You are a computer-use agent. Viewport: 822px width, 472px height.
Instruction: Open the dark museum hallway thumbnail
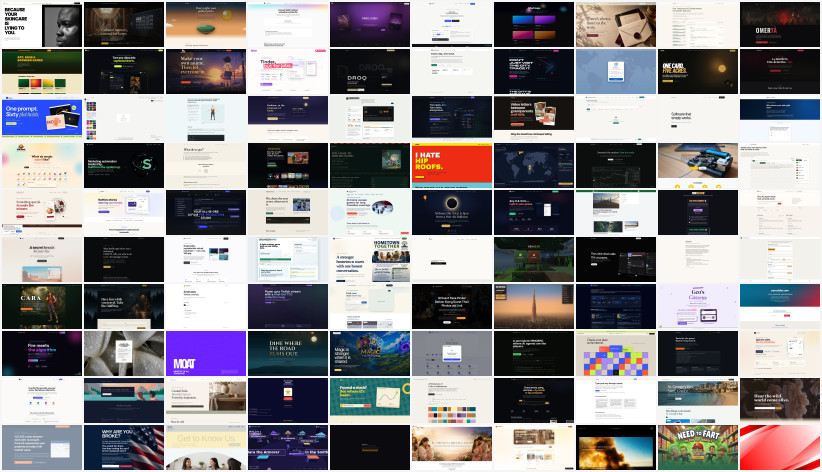124,24
